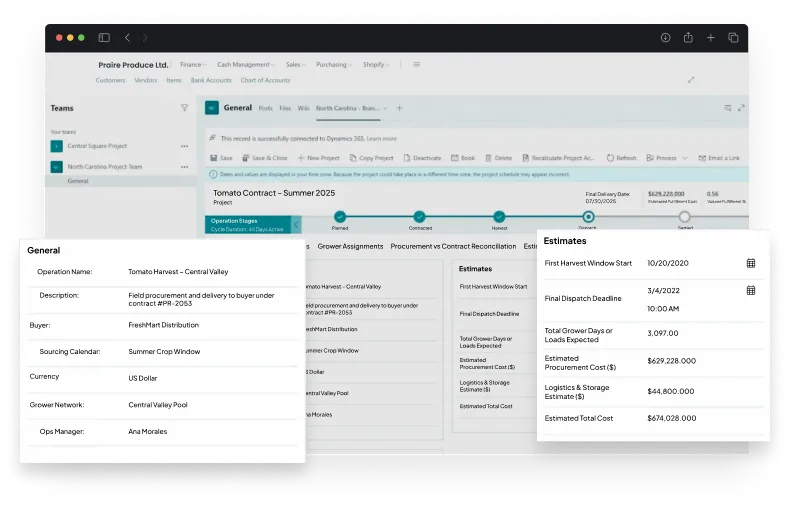792x508 pixels.
Task: Click the Praire Produce Ltd. company name
Action: click(x=133, y=65)
